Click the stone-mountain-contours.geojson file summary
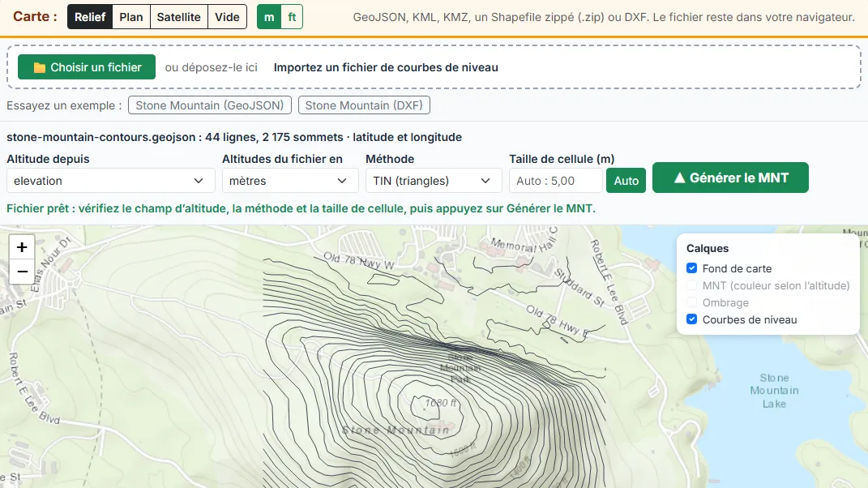 coord(234,137)
